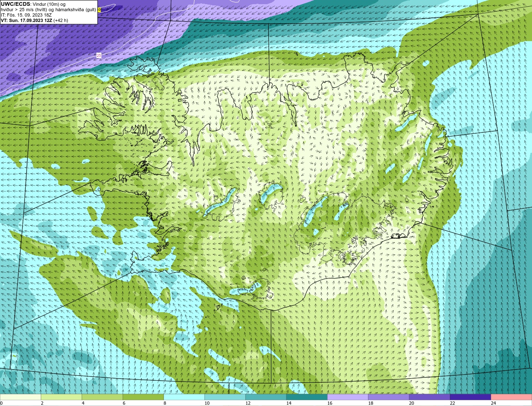Click the violet 20–22 m/s legend swatch

430,397
